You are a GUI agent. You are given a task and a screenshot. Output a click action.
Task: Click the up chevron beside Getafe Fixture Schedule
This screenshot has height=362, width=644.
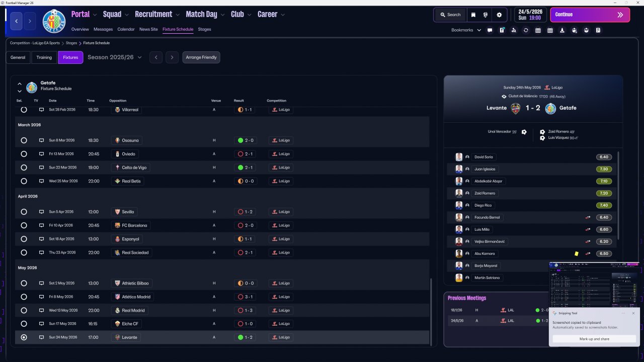[20, 84]
